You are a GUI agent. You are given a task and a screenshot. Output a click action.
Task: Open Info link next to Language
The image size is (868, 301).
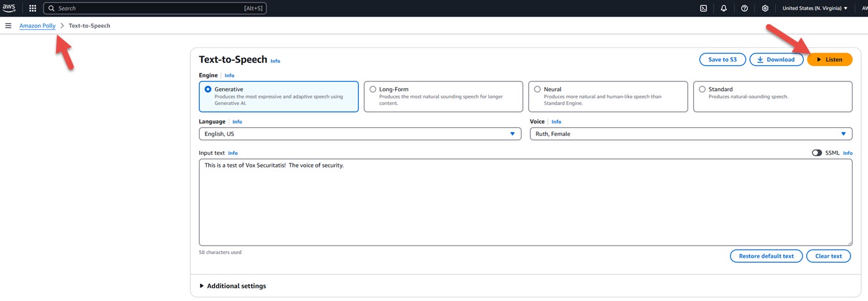[237, 122]
